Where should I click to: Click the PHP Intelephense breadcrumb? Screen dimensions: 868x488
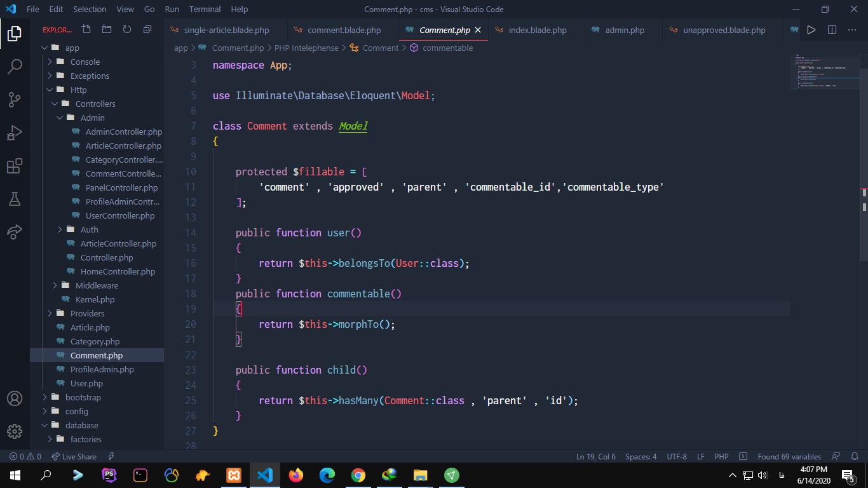click(306, 48)
